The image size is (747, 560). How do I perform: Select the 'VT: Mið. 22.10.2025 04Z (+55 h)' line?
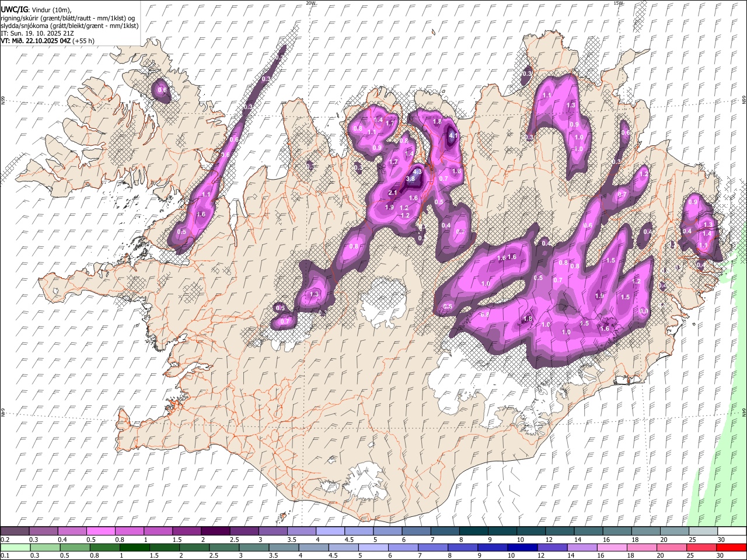(48, 41)
